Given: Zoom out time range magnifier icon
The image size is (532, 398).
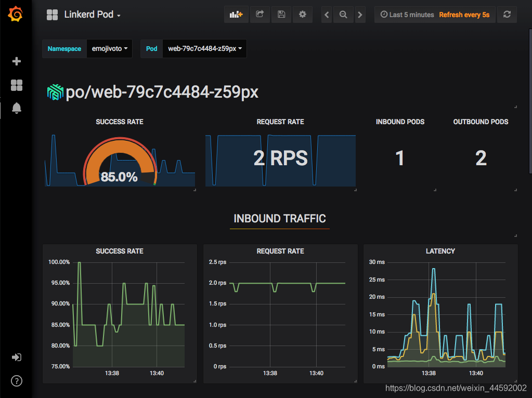Looking at the screenshot, I should [343, 15].
